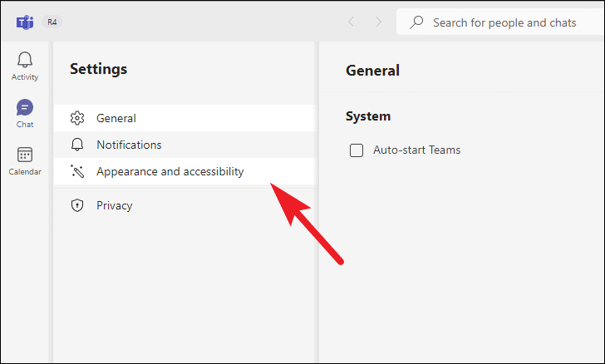Select the General settings category
This screenshot has width=605, height=364.
pos(184,118)
